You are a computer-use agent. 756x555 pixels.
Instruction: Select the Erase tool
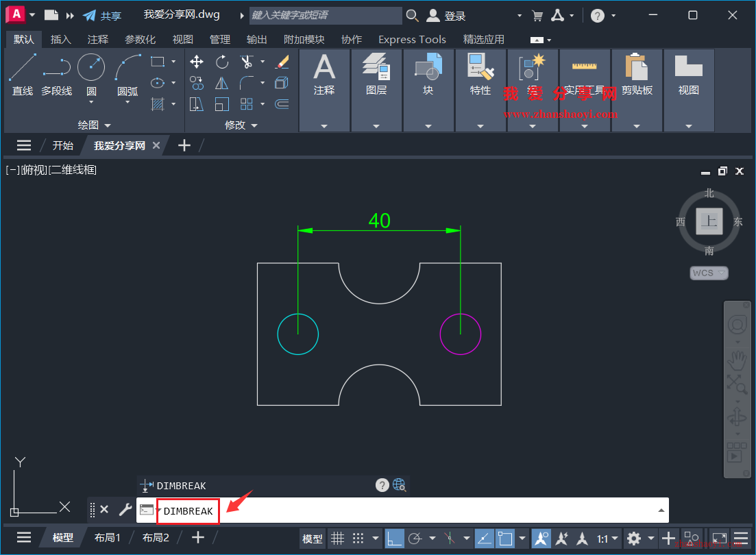(282, 62)
